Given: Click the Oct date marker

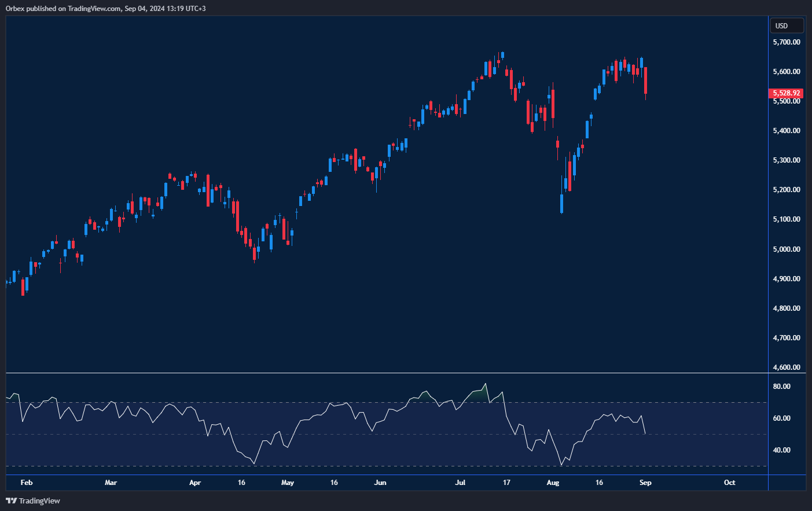Looking at the screenshot, I should pos(729,483).
